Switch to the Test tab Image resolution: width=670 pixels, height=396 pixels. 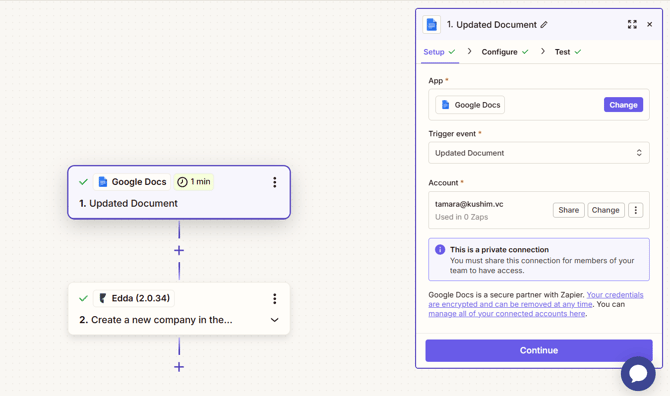568,52
